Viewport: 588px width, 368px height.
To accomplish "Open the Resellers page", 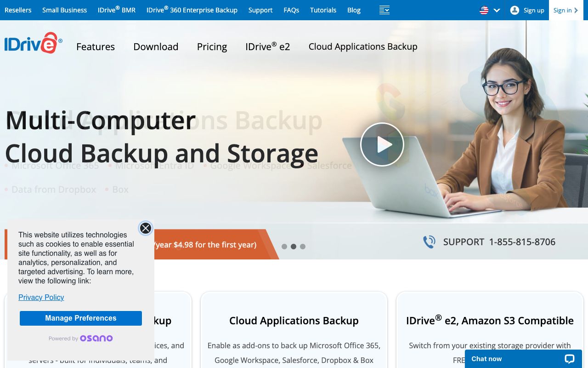I will (18, 10).
